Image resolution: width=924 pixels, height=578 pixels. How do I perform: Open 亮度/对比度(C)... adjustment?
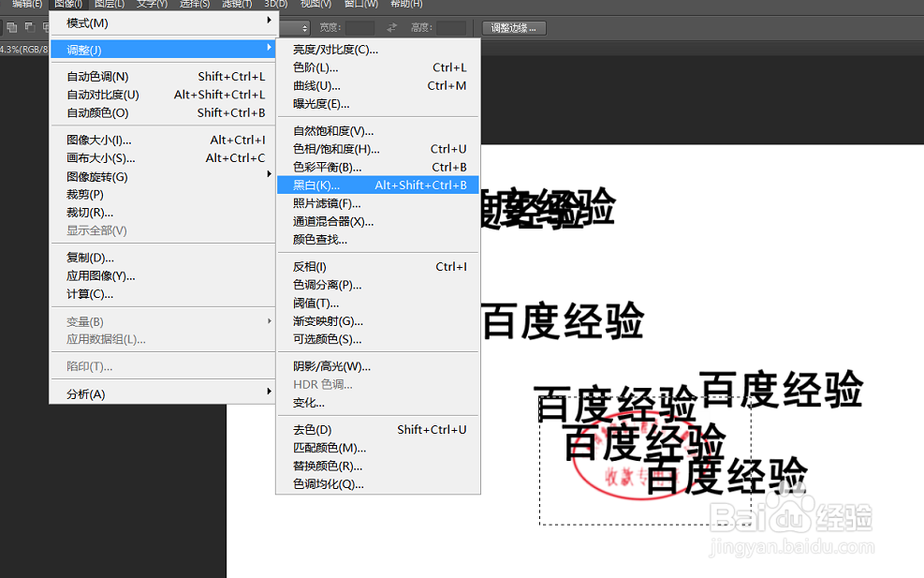[377, 50]
